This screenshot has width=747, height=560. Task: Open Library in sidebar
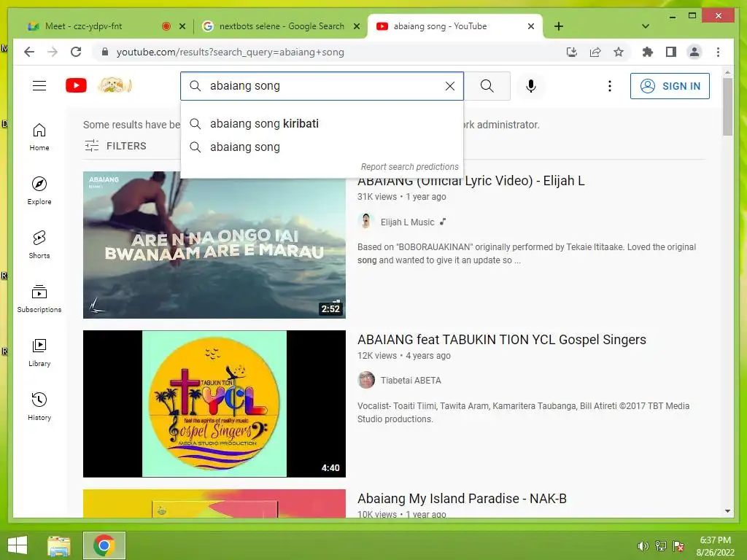click(x=39, y=353)
